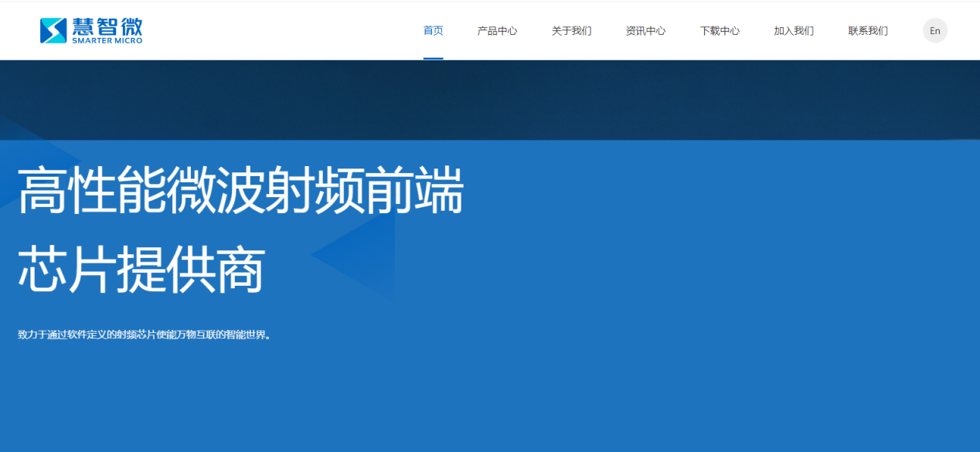Screen dimensions: 980x452
Task: Click the 致力于通过软件定义 tagline sentence
Action: [x=145, y=335]
